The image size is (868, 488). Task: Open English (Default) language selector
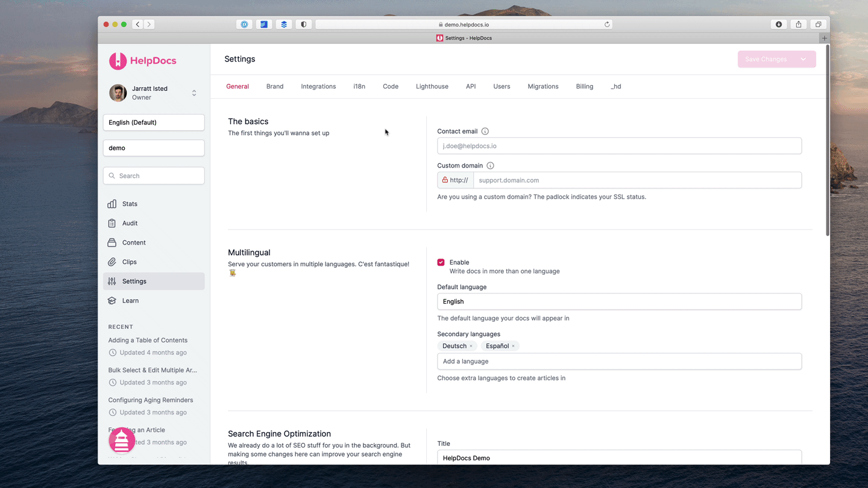pyautogui.click(x=154, y=122)
